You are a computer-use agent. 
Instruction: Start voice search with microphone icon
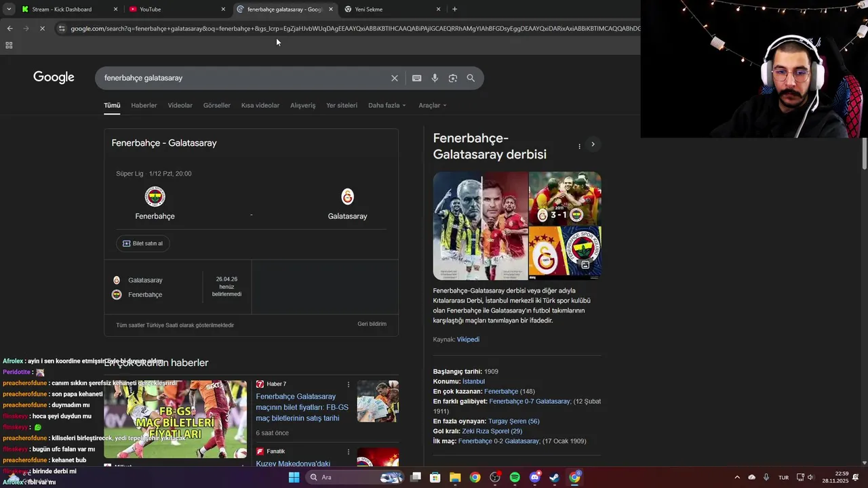pos(435,78)
